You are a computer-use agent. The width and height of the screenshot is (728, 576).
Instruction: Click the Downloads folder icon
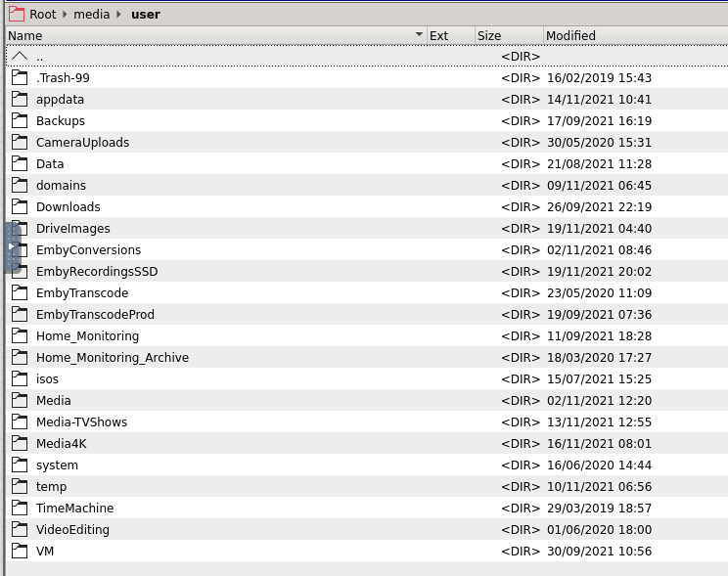(x=19, y=206)
